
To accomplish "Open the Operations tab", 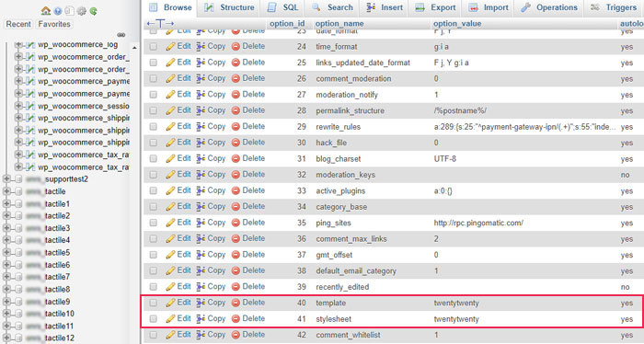I will (549, 7).
